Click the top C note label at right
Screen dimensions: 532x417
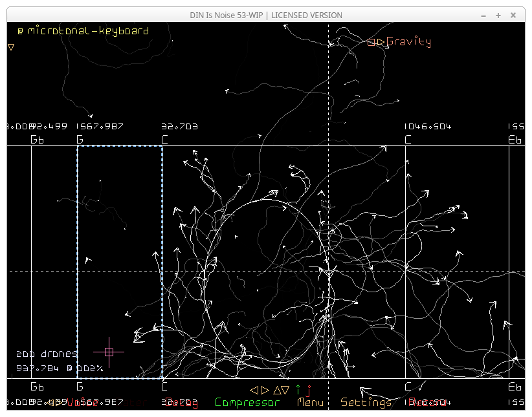click(x=408, y=140)
